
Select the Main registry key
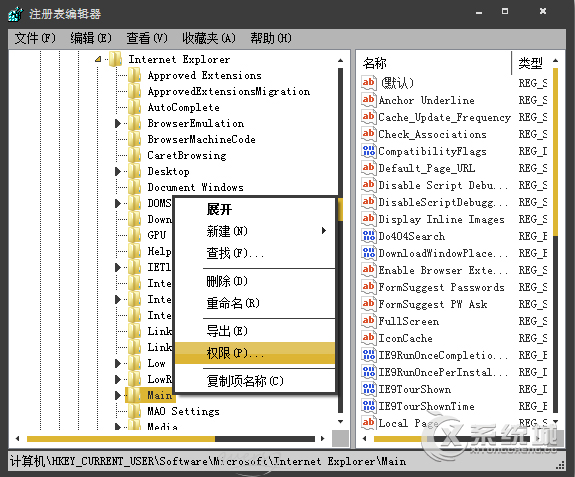pos(160,395)
